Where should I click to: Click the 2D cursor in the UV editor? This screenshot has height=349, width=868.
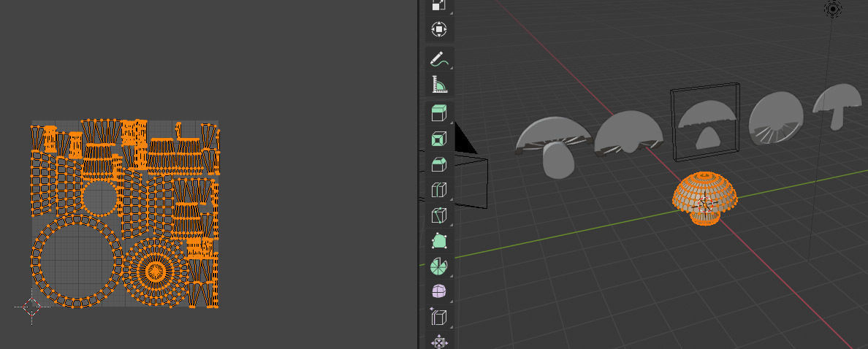(31, 306)
